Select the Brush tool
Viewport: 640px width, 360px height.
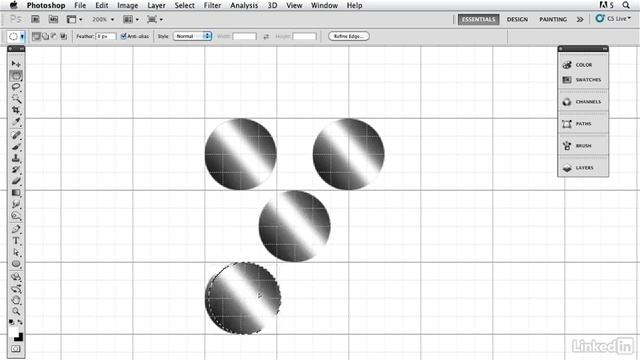(16, 147)
